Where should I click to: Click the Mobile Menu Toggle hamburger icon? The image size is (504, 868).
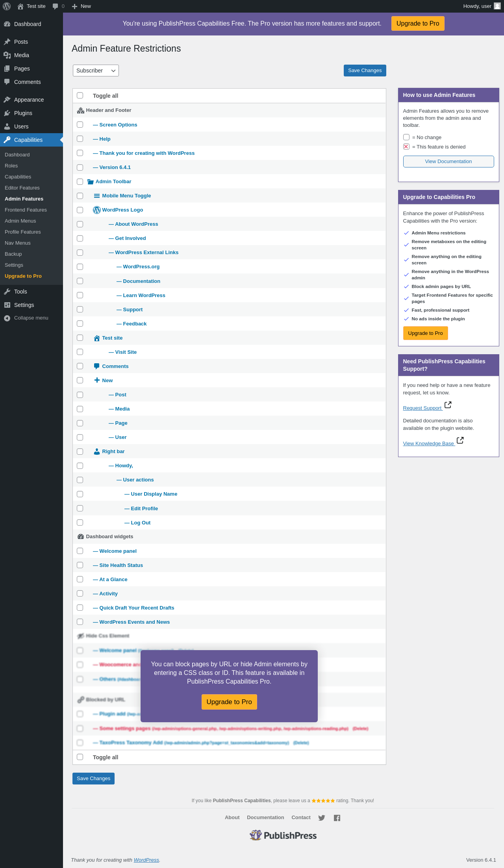pyautogui.click(x=97, y=196)
